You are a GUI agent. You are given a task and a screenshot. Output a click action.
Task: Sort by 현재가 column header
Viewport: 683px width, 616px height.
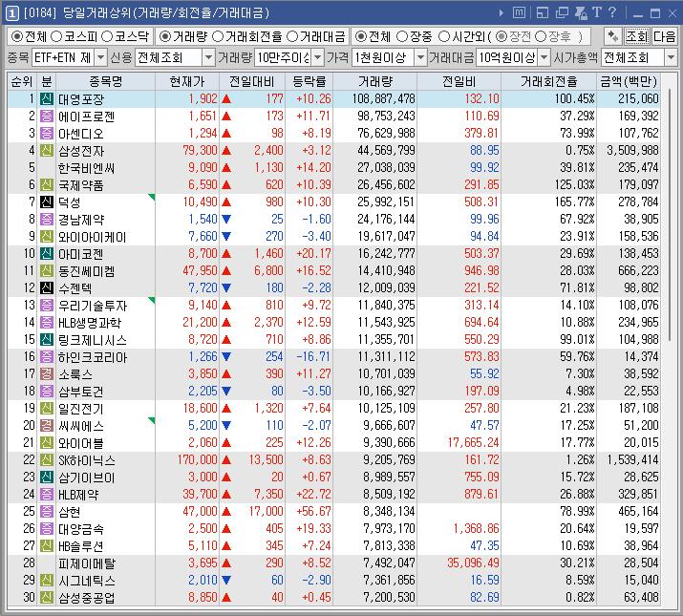coord(187,81)
